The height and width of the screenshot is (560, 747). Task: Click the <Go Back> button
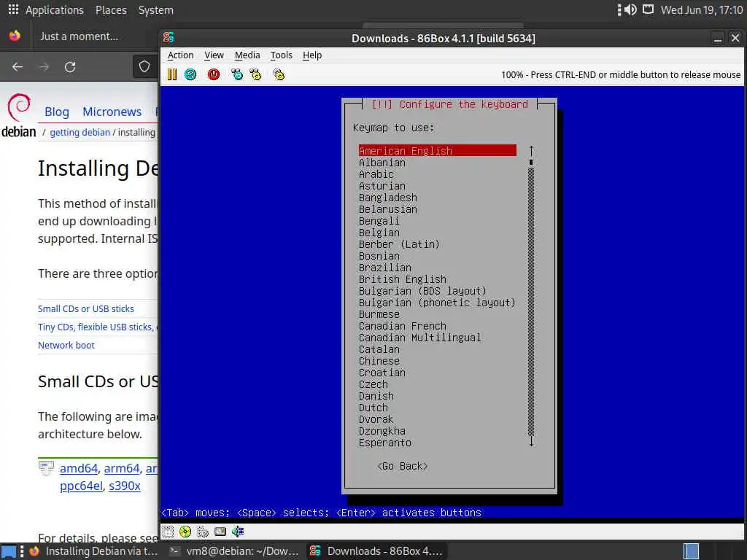[402, 466]
